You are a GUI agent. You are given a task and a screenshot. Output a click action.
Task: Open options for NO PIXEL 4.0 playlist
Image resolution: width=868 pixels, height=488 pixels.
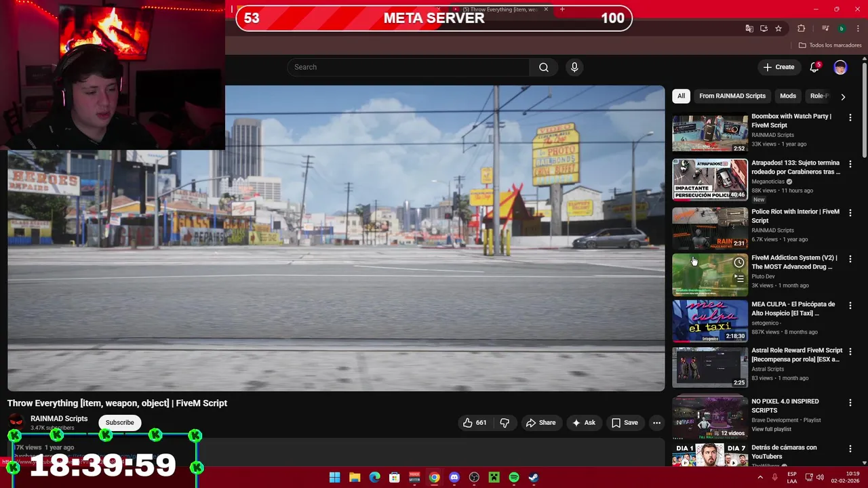(850, 403)
